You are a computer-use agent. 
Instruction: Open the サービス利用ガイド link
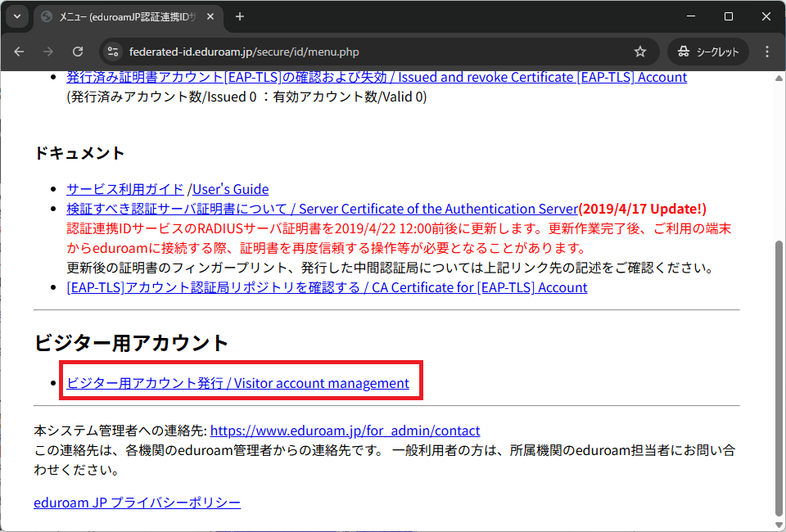[125, 189]
